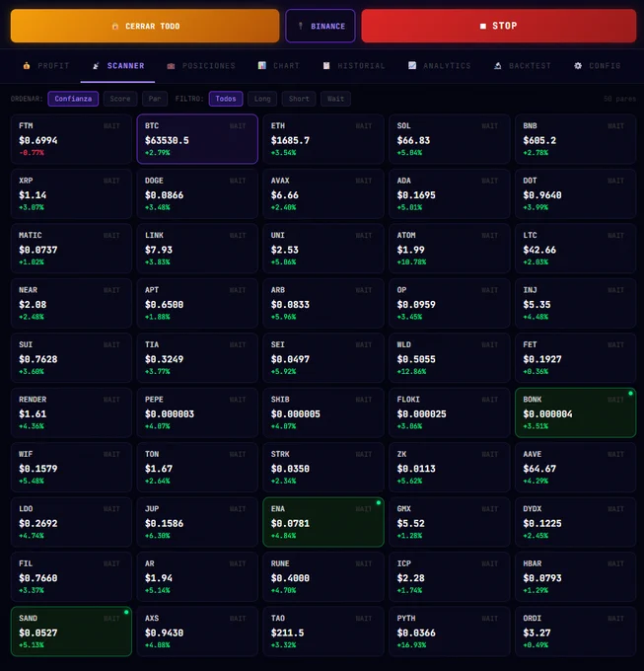Image resolution: width=644 pixels, height=671 pixels.
Task: Sort pairs by Score
Action: [120, 99]
